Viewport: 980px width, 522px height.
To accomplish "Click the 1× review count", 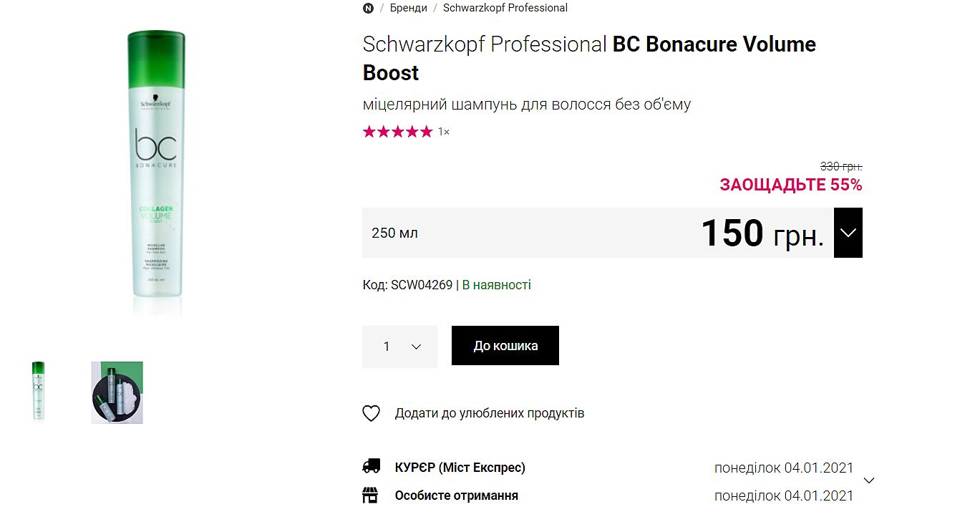I will pyautogui.click(x=444, y=132).
